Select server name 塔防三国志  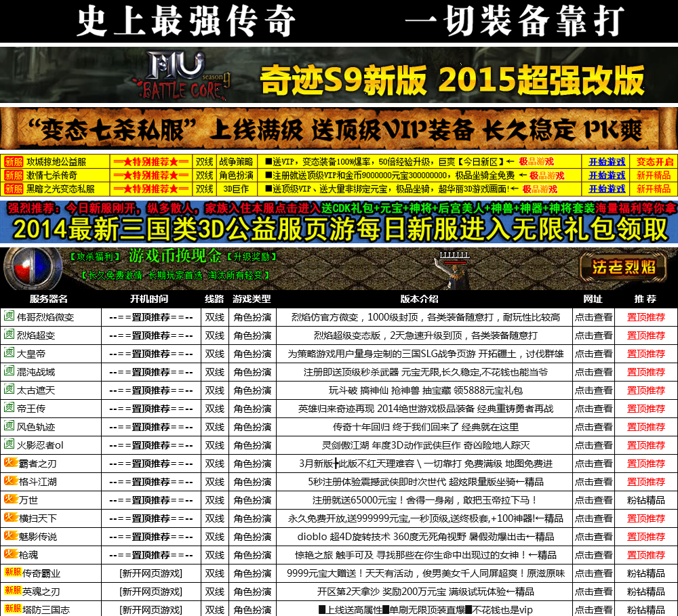[x=46, y=610]
